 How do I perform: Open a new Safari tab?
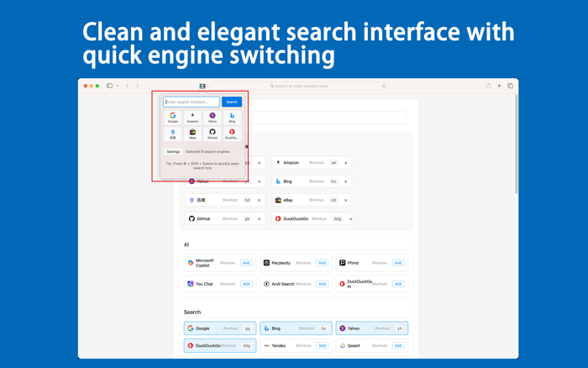coord(499,86)
